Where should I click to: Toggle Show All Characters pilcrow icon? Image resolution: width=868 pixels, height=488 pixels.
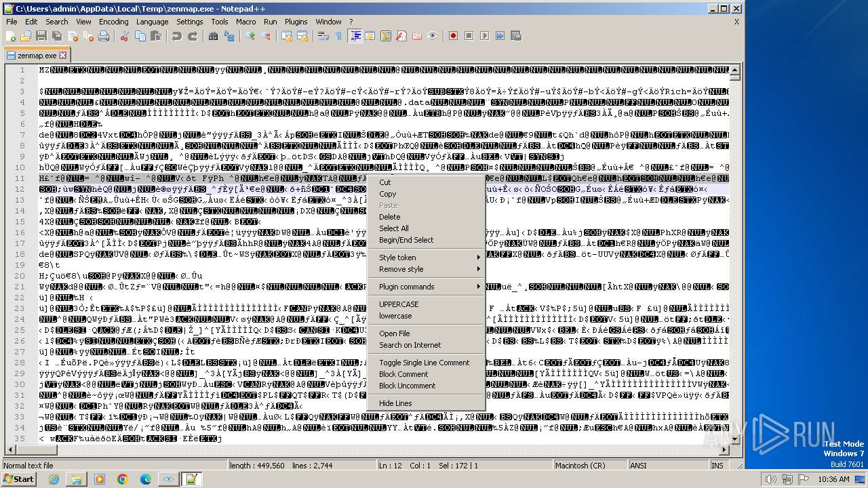(339, 36)
